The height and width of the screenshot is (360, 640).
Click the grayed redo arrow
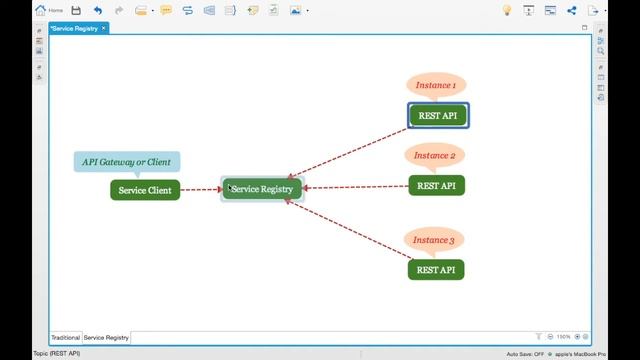[x=119, y=10]
